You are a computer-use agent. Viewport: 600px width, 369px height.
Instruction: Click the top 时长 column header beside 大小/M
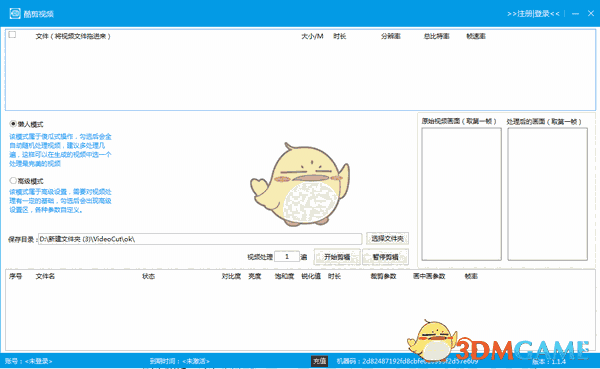point(339,36)
